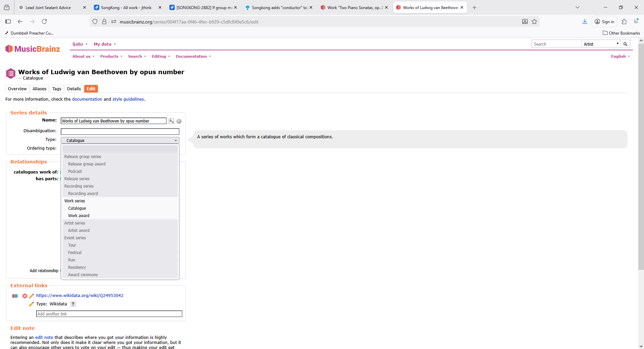Image resolution: width=644 pixels, height=349 pixels.
Task: Click the Disambiguation text field
Action: [x=120, y=132]
